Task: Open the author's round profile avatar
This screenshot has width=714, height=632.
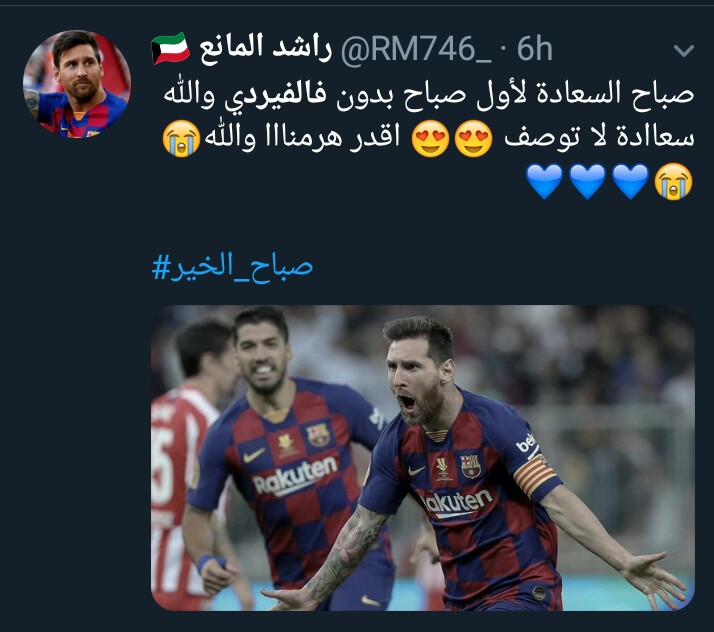Action: click(x=77, y=84)
